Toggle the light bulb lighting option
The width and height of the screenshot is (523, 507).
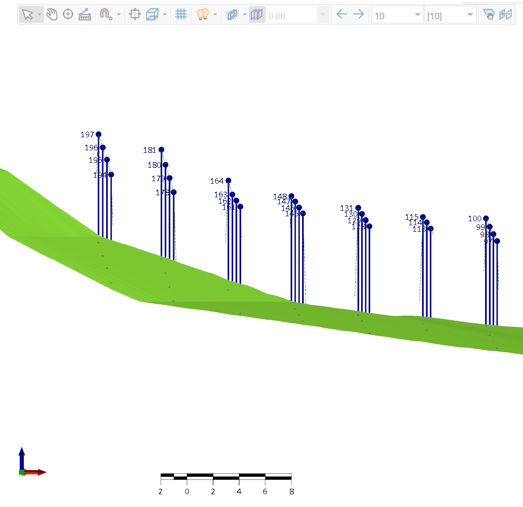[202, 14]
